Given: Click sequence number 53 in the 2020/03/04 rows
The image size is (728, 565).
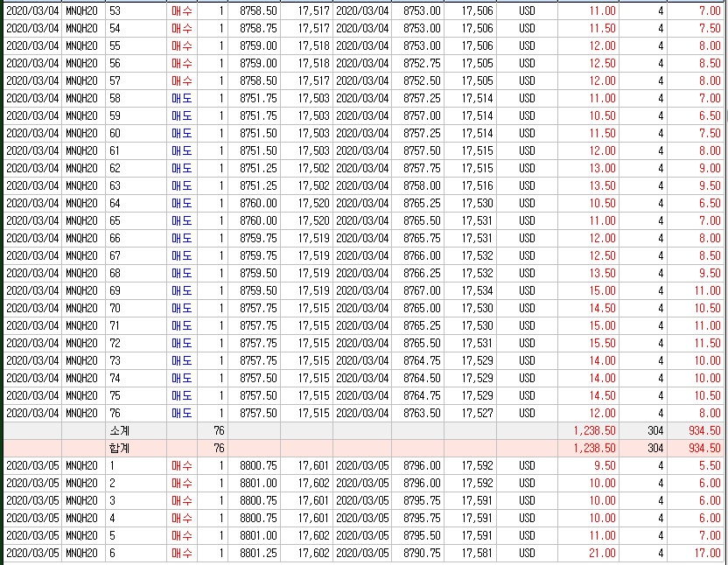Looking at the screenshot, I should [115, 10].
